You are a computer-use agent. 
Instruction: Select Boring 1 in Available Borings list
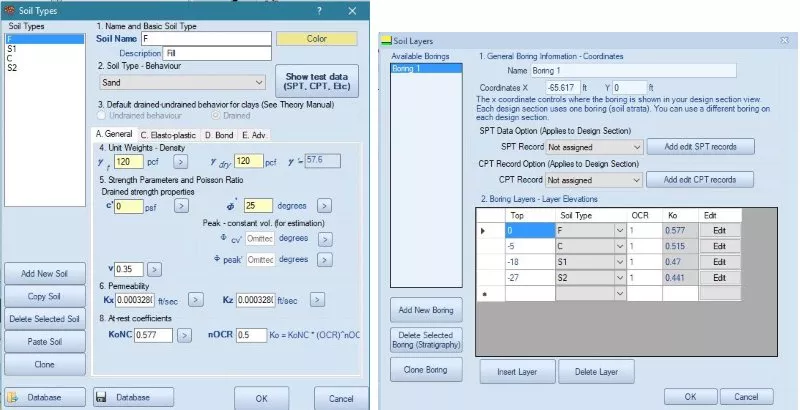coord(426,68)
